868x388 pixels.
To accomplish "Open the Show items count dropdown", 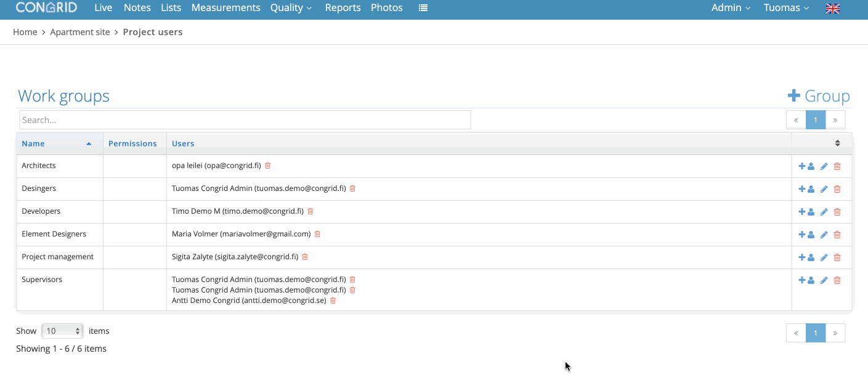I will 62,331.
